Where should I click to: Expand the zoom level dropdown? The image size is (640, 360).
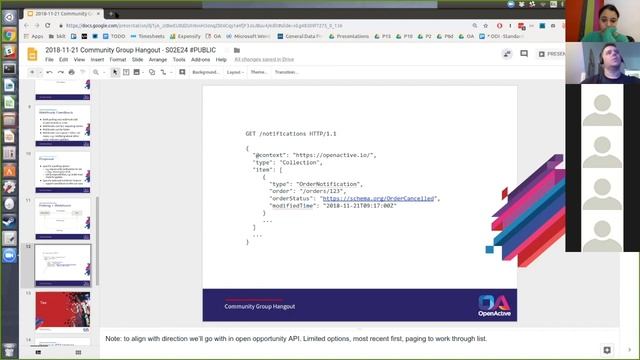click(x=104, y=72)
